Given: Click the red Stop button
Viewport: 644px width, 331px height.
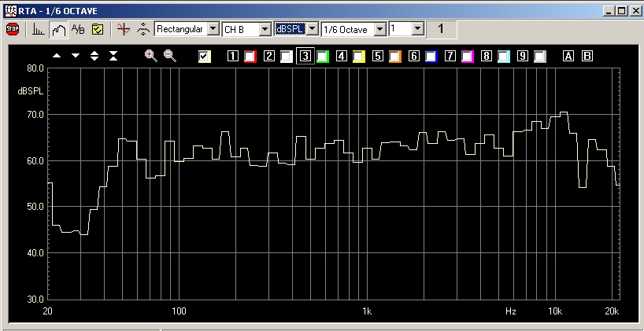Looking at the screenshot, I should [x=12, y=29].
